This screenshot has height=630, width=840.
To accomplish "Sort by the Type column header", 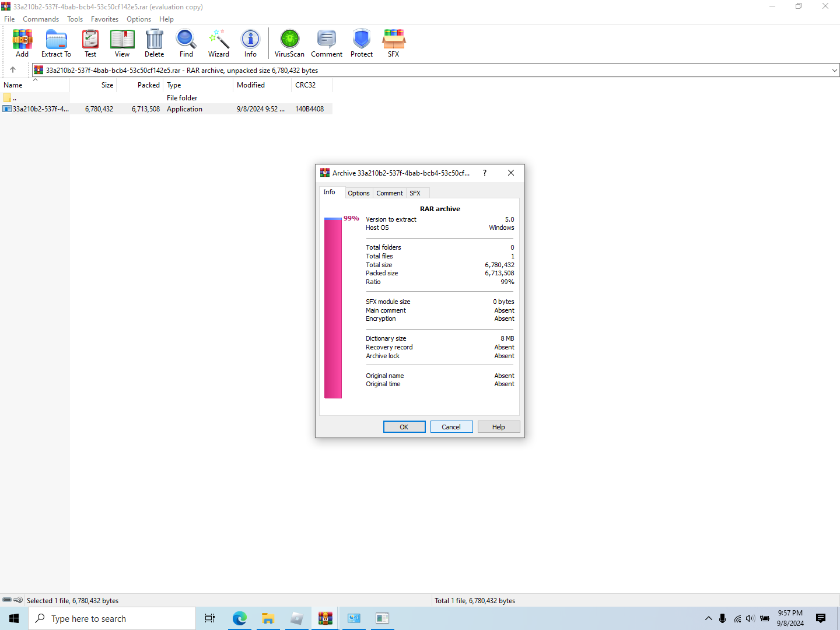I will [x=198, y=85].
